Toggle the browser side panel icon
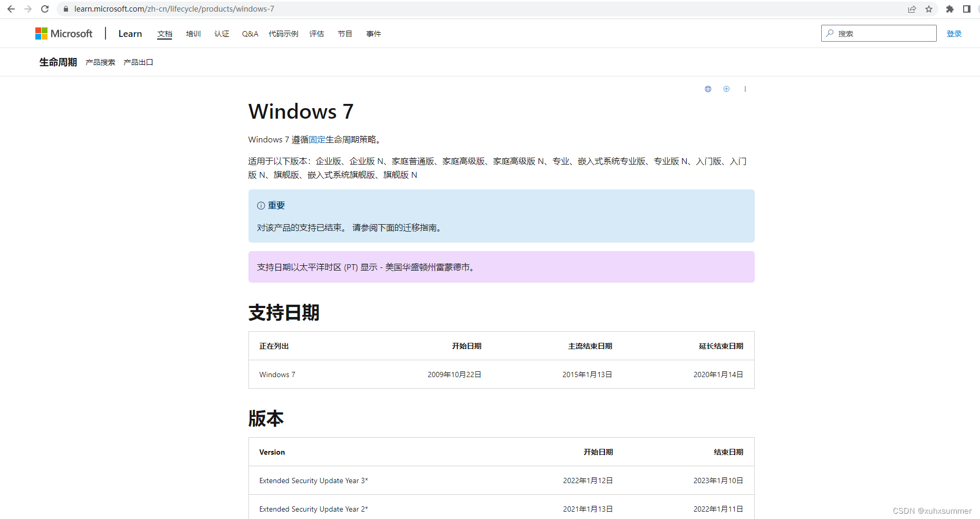The image size is (980, 519). click(967, 9)
